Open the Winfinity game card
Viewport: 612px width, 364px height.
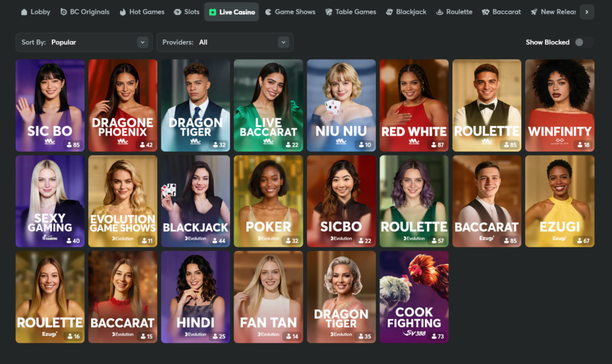(x=559, y=105)
